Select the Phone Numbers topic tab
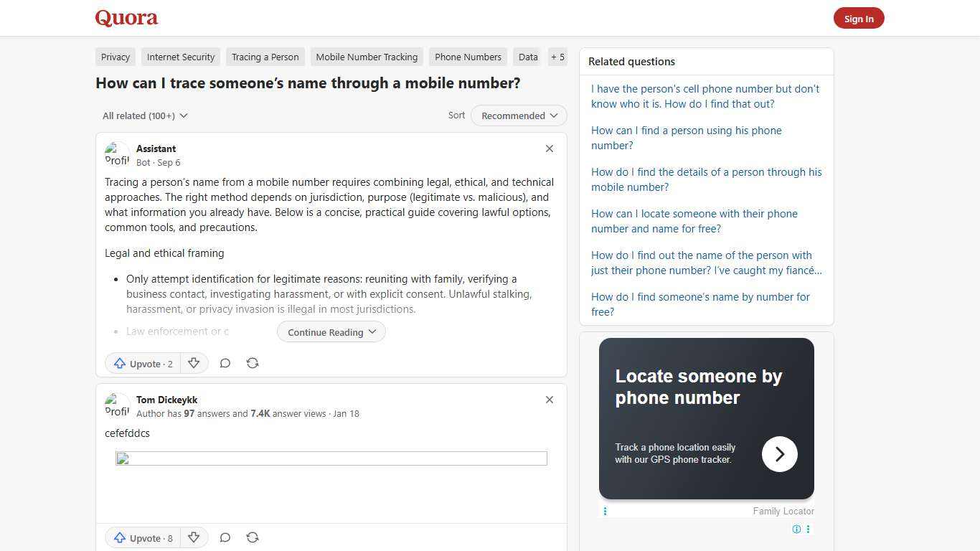 click(468, 57)
